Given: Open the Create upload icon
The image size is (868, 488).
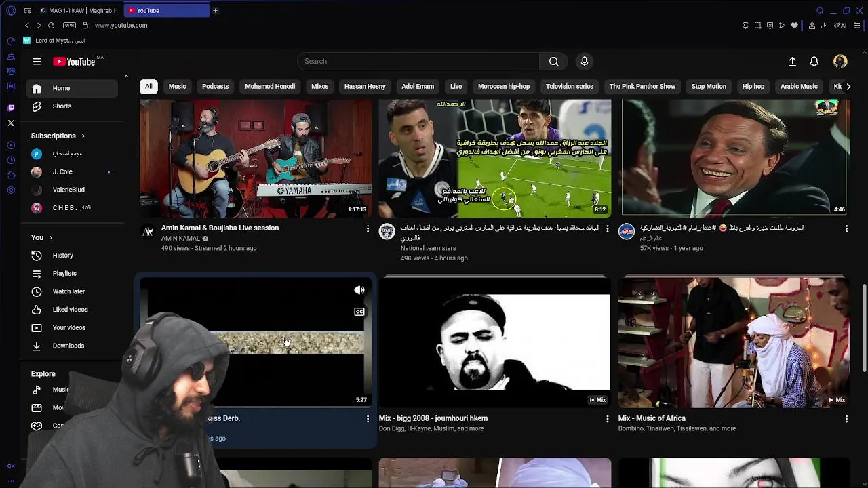Looking at the screenshot, I should [792, 62].
